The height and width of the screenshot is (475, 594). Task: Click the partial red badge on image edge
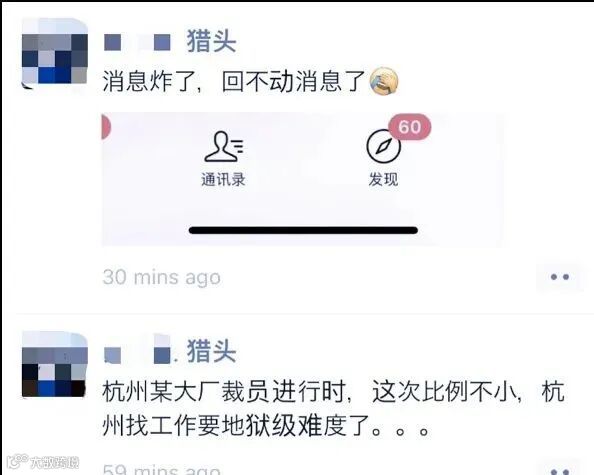point(106,127)
